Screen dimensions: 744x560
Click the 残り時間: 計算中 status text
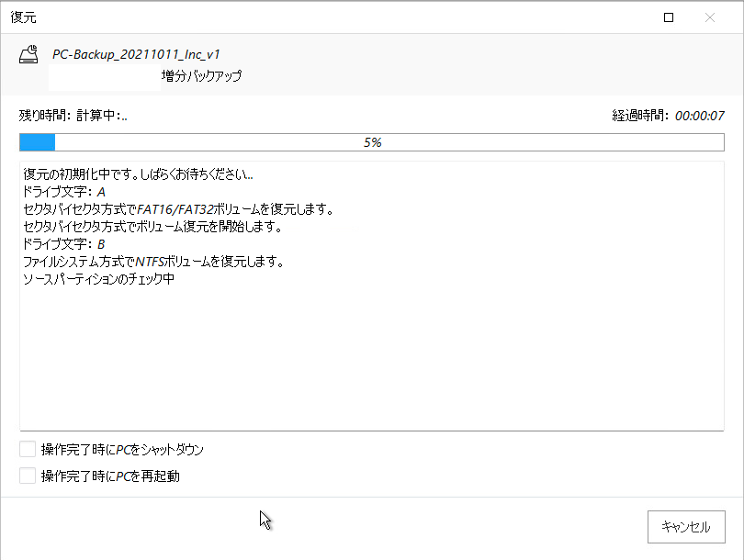[73, 116]
